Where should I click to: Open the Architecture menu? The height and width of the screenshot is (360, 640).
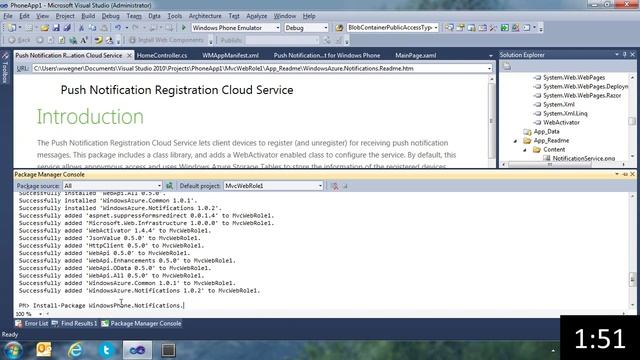[x=205, y=16]
